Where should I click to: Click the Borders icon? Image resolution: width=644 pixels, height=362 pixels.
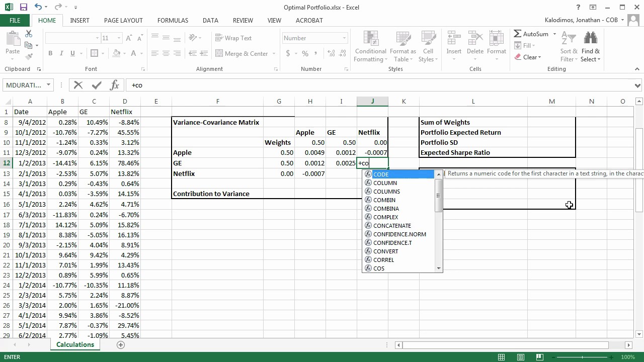[x=94, y=53]
